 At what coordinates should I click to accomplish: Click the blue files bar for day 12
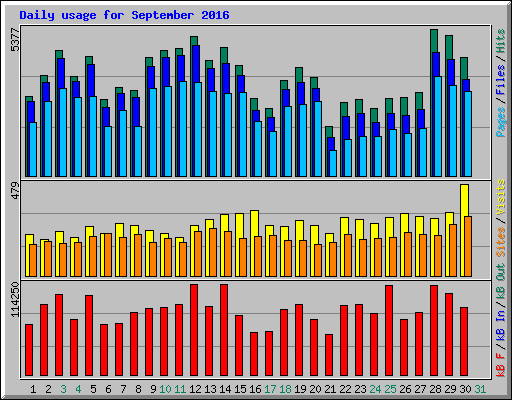tap(196, 64)
